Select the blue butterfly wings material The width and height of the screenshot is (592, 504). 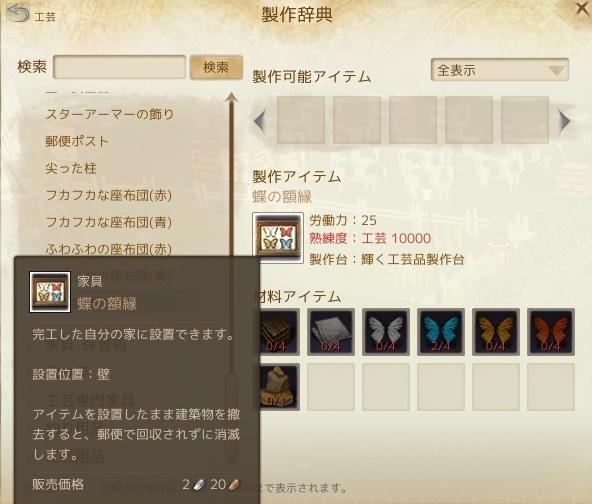point(441,332)
